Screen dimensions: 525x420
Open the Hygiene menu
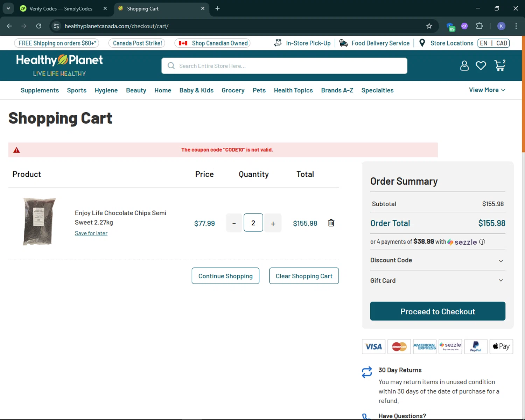(x=106, y=90)
